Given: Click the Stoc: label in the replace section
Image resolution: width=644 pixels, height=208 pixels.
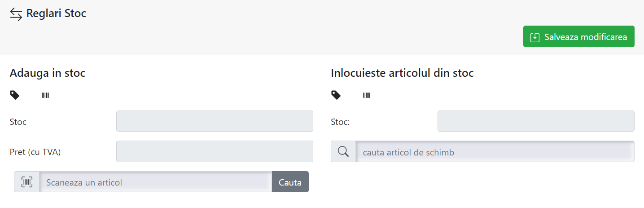Looking at the screenshot, I should [x=340, y=122].
